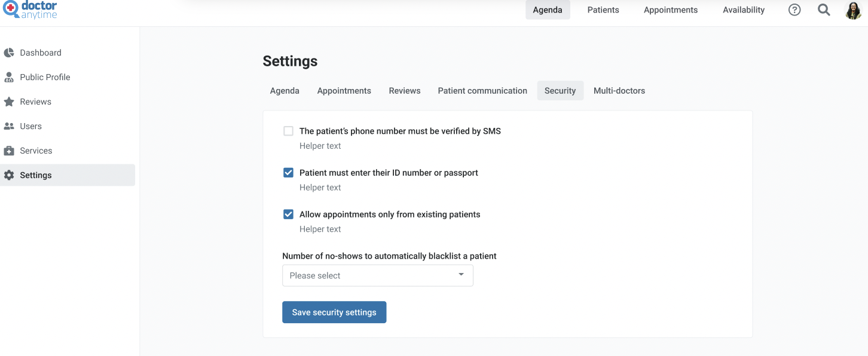Enable SMS phone verification checkbox
The width and height of the screenshot is (868, 356).
pos(288,131)
